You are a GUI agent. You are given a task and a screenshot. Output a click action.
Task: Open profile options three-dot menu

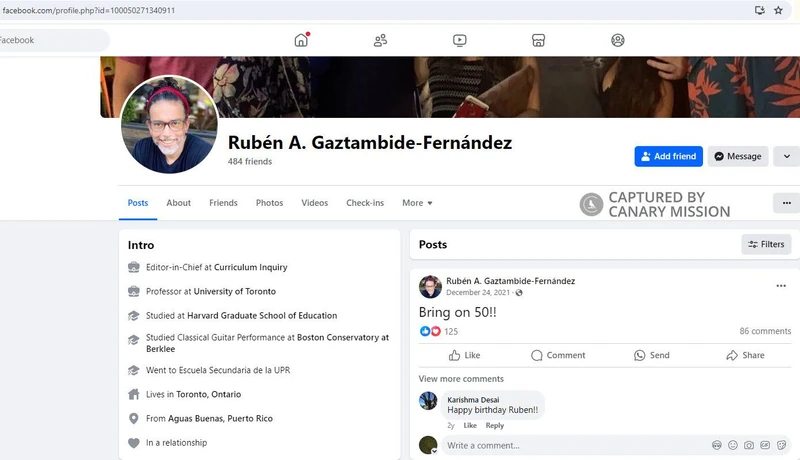coord(786,203)
